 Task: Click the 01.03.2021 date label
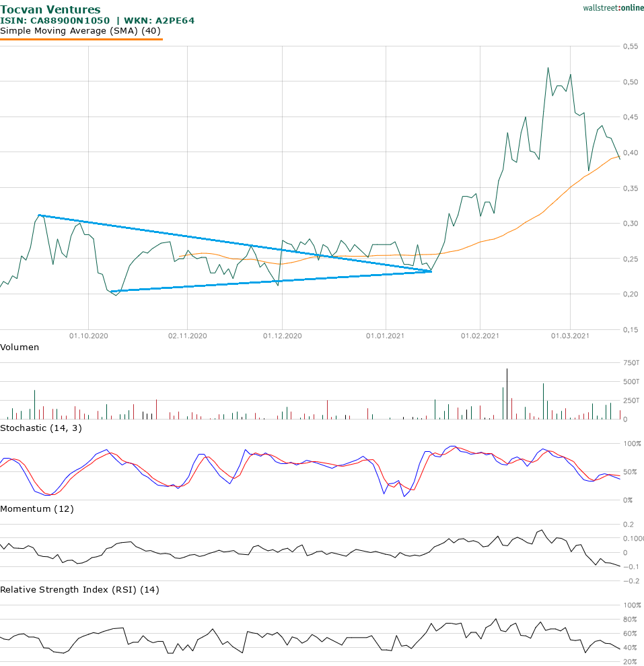[x=570, y=336]
